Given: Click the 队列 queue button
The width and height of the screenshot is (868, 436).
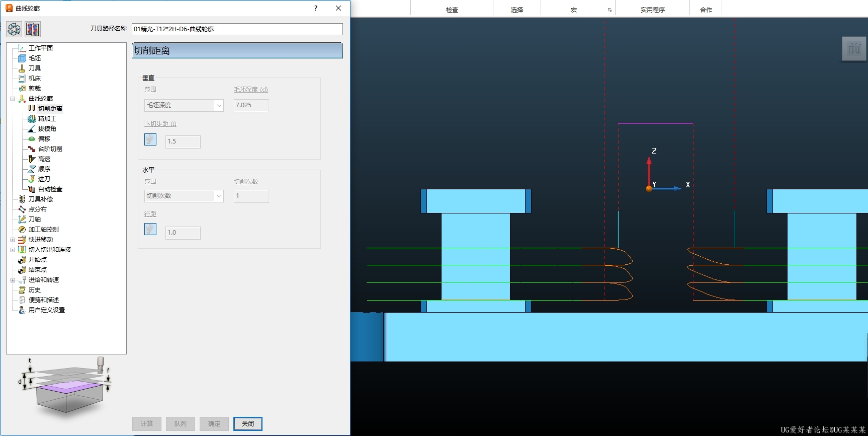Looking at the screenshot, I should click(x=181, y=424).
